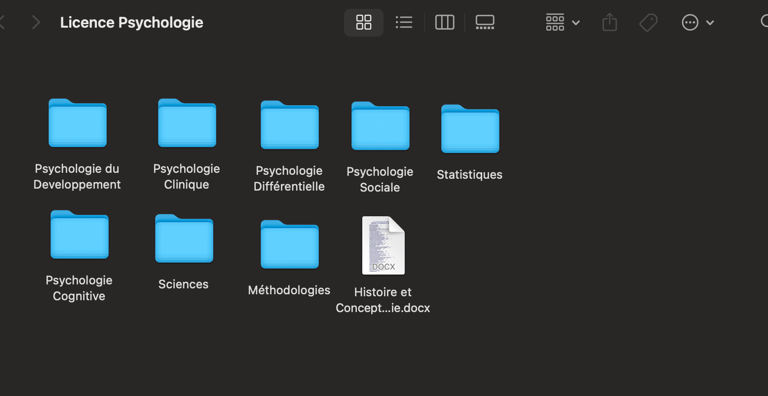Viewport: 768px width, 396px height.
Task: Click the 'Psychologie Clinique' label
Action: click(x=187, y=176)
